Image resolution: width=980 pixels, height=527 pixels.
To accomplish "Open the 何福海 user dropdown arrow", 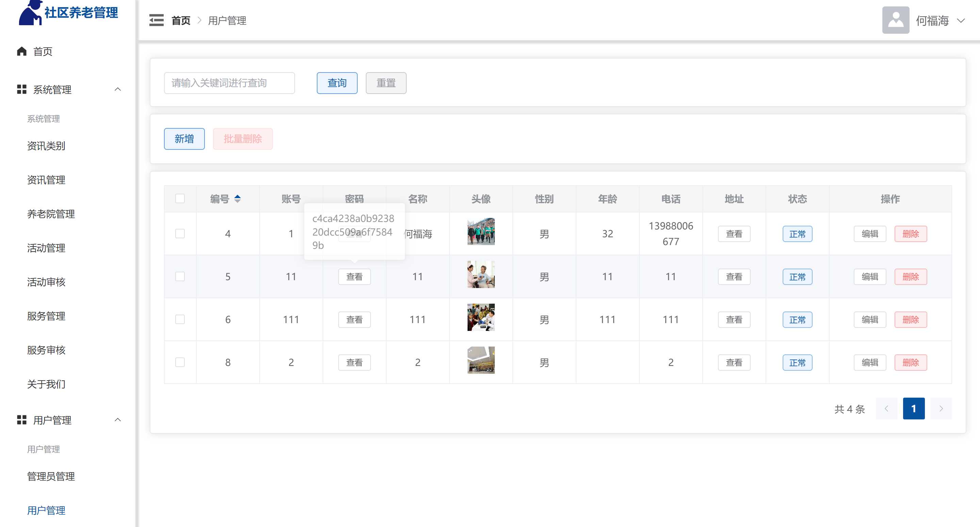I will tap(961, 20).
